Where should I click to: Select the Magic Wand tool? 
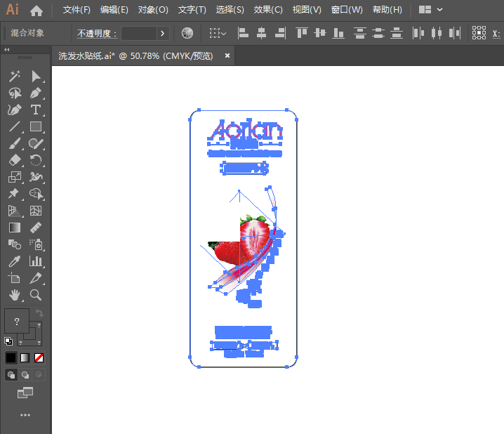pos(15,77)
